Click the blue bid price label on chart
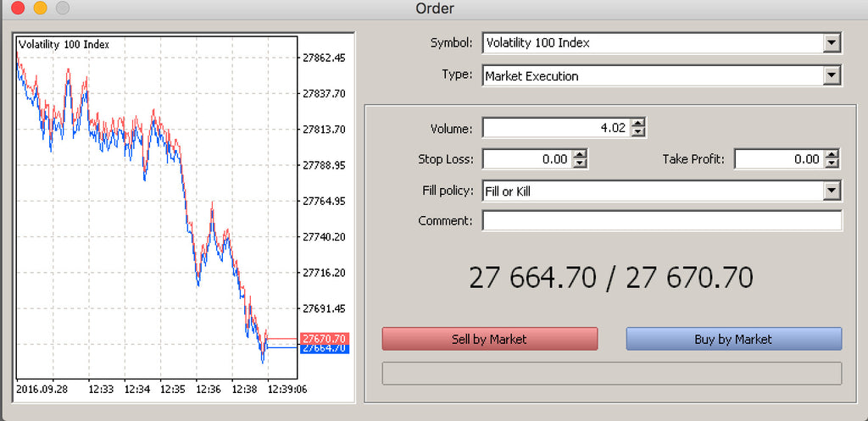This screenshot has width=868, height=421. [325, 348]
